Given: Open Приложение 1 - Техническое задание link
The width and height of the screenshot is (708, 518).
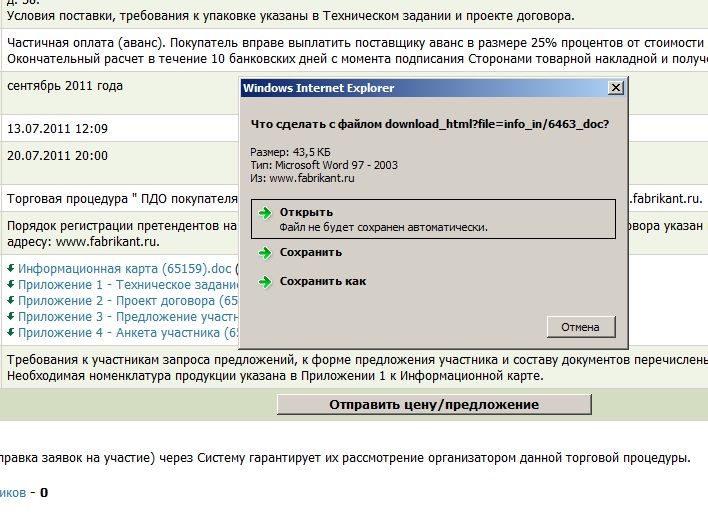Looking at the screenshot, I should [x=128, y=285].
